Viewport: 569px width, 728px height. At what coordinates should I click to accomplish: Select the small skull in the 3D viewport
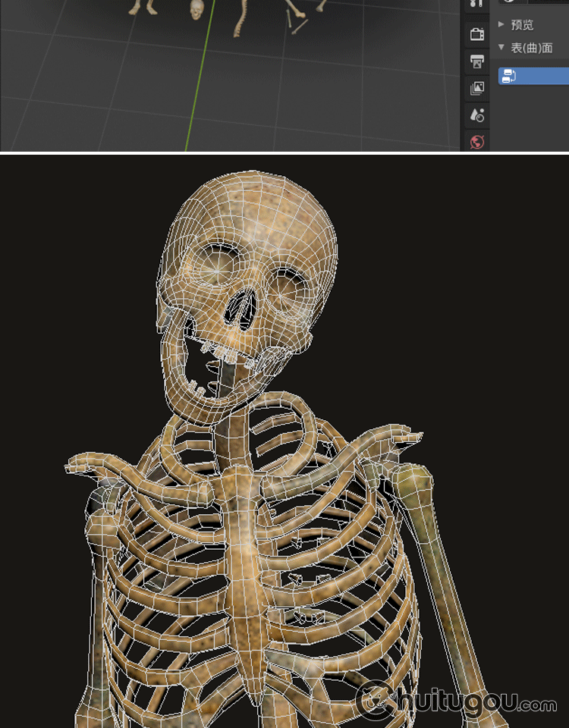tap(196, 9)
